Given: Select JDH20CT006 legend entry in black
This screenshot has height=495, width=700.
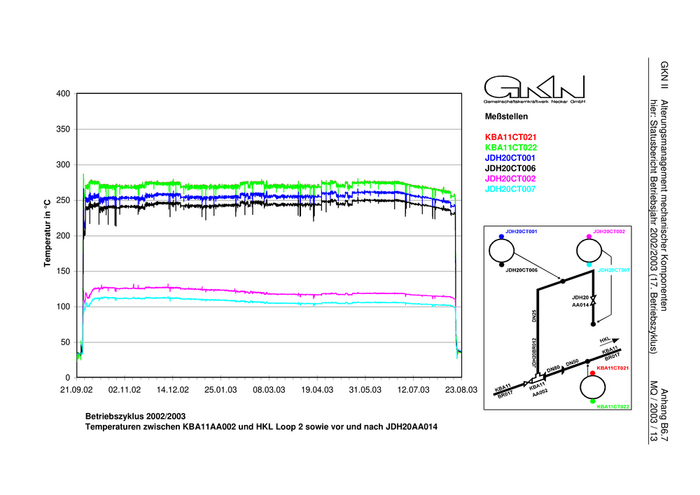Looking at the screenshot, I should [x=510, y=168].
